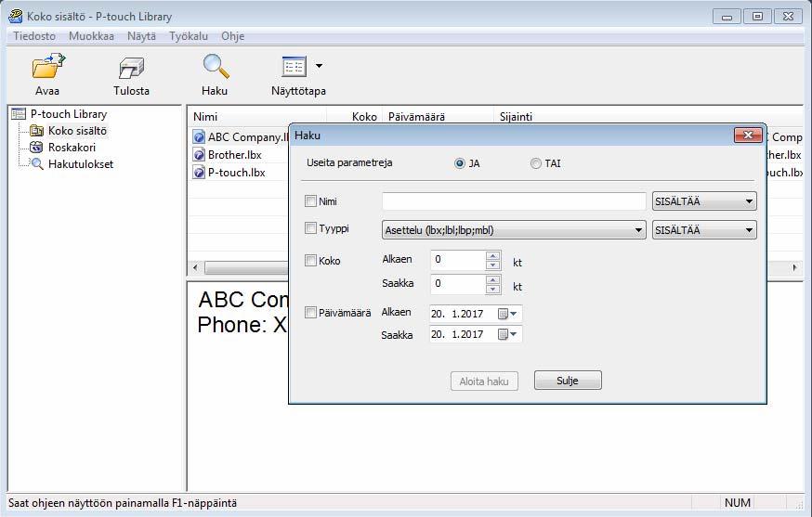Click the Brother.lbx file icon
Screen dimensions: 812x517
[x=199, y=155]
